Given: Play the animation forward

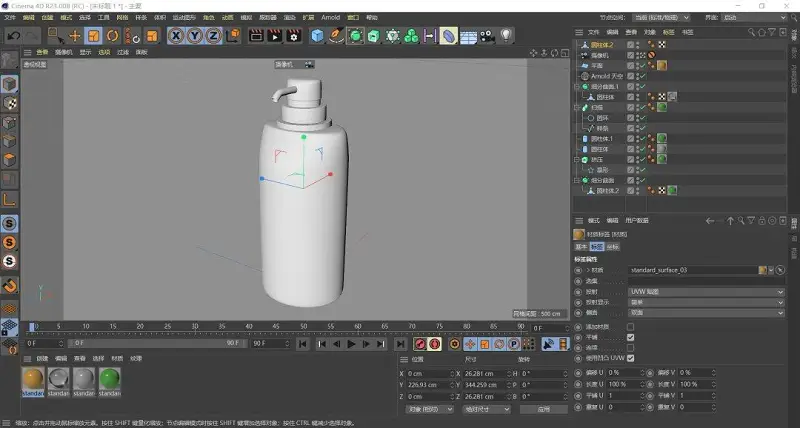Looking at the screenshot, I should click(x=351, y=344).
